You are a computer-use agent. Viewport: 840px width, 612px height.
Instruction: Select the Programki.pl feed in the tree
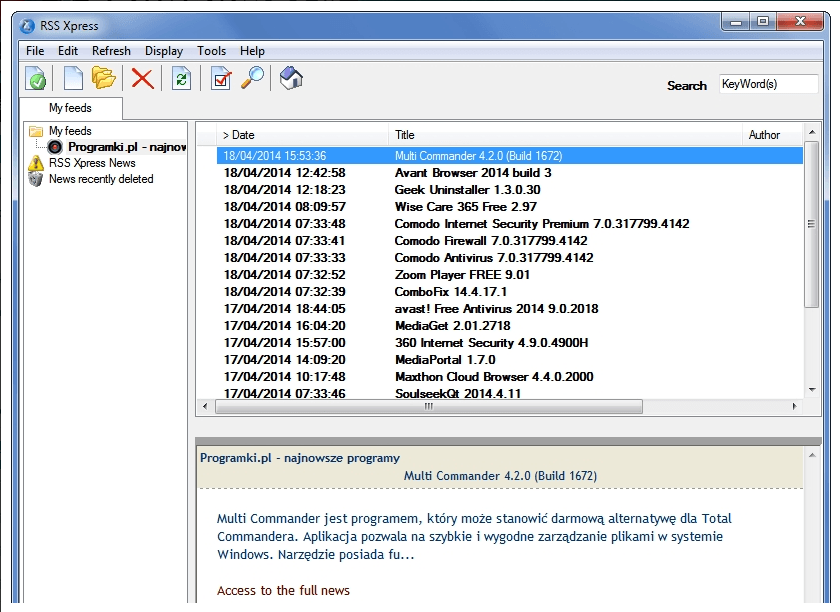point(127,147)
